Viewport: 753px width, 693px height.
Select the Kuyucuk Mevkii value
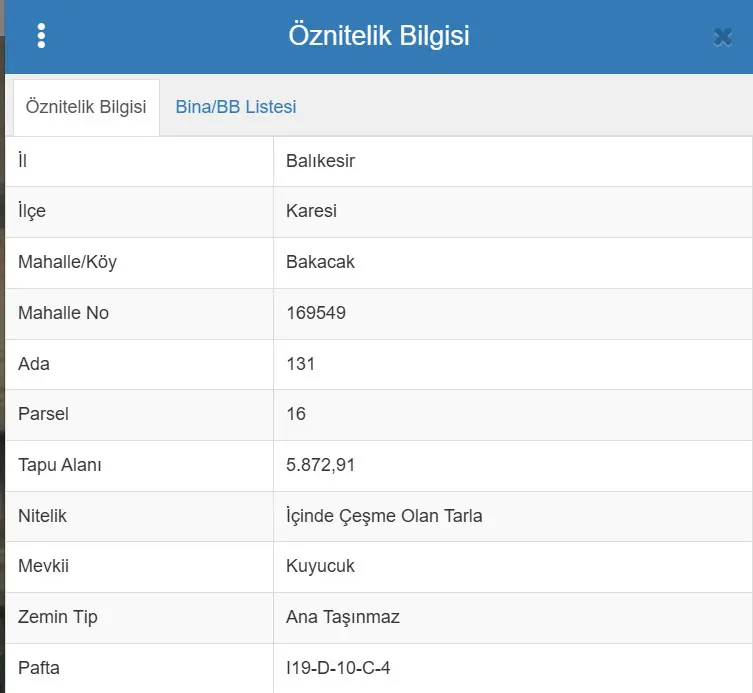click(320, 566)
